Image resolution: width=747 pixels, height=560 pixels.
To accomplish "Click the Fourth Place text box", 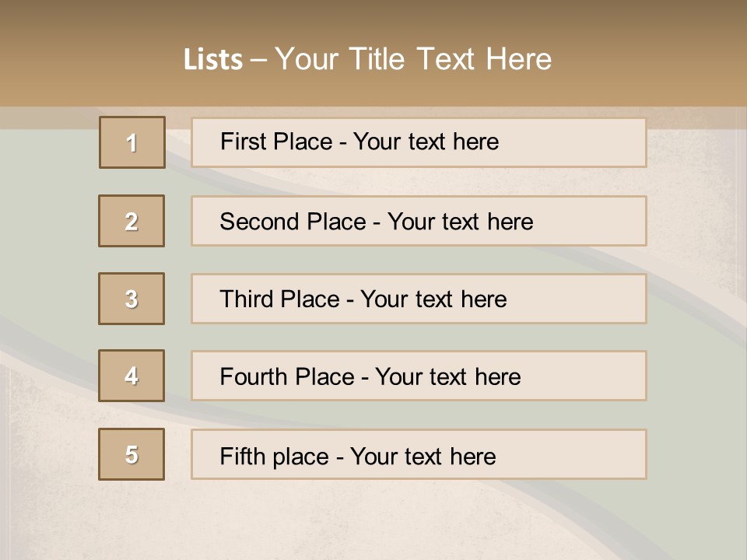I will pyautogui.click(x=419, y=376).
